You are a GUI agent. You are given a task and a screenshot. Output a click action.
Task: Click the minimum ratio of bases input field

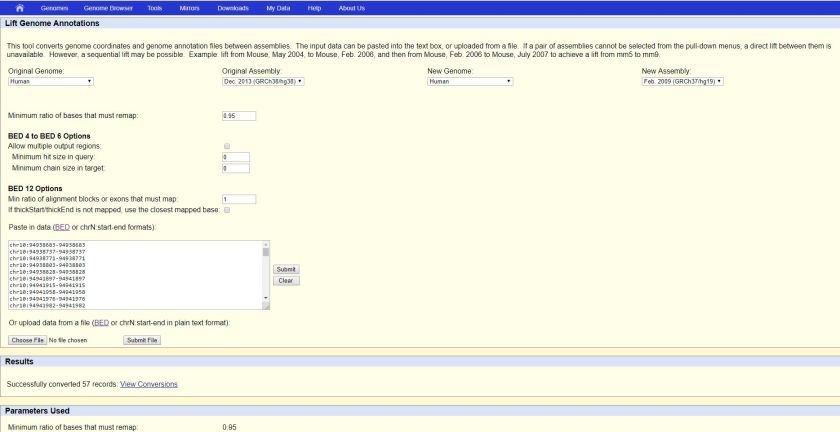pyautogui.click(x=239, y=115)
